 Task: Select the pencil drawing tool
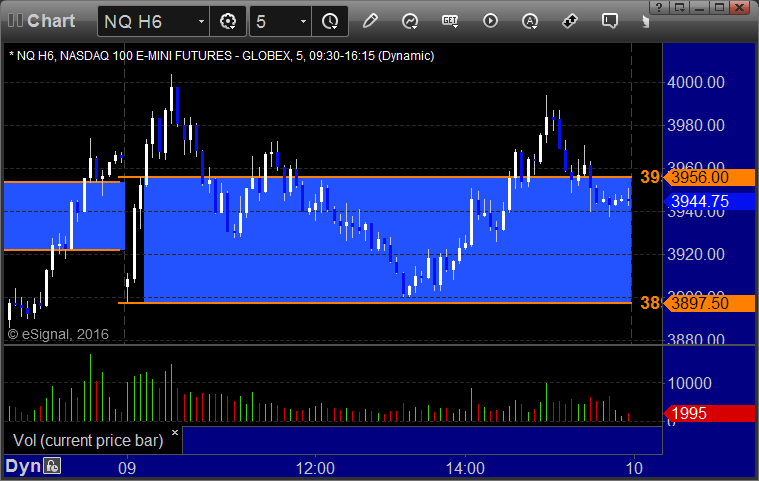click(x=370, y=21)
